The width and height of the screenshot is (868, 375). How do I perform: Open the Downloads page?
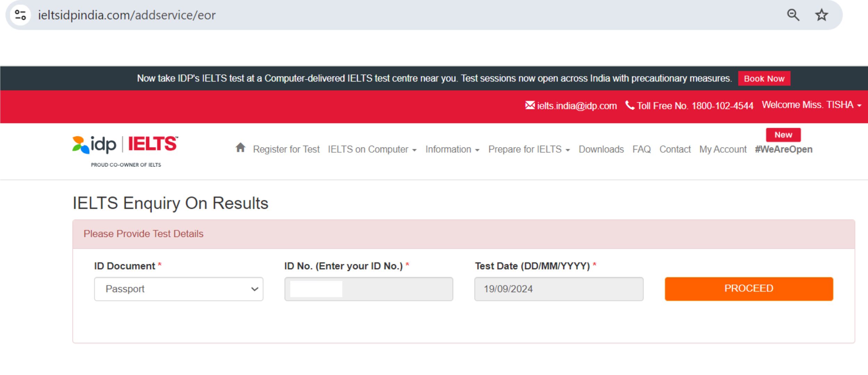601,149
